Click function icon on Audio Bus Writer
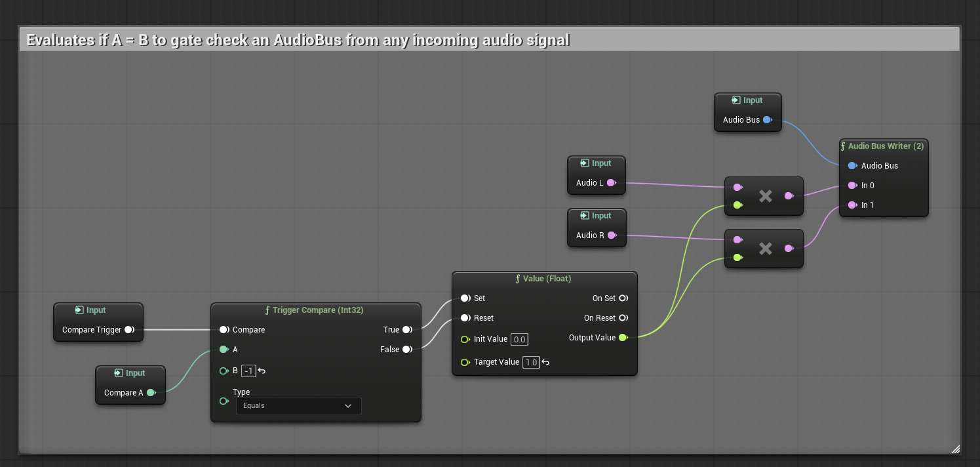Viewport: 980px width, 467px height. point(843,146)
